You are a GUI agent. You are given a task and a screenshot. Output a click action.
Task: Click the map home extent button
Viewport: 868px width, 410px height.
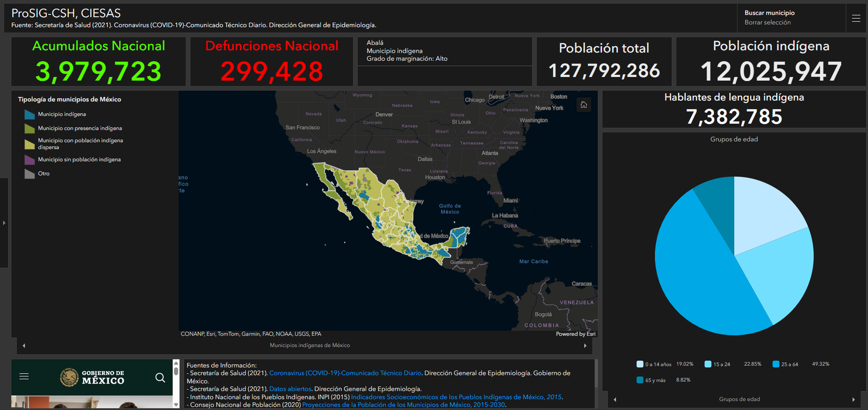pyautogui.click(x=584, y=105)
